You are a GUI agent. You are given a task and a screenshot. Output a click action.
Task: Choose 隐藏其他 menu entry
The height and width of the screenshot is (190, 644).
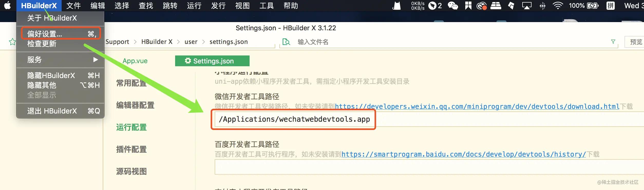[60, 85]
